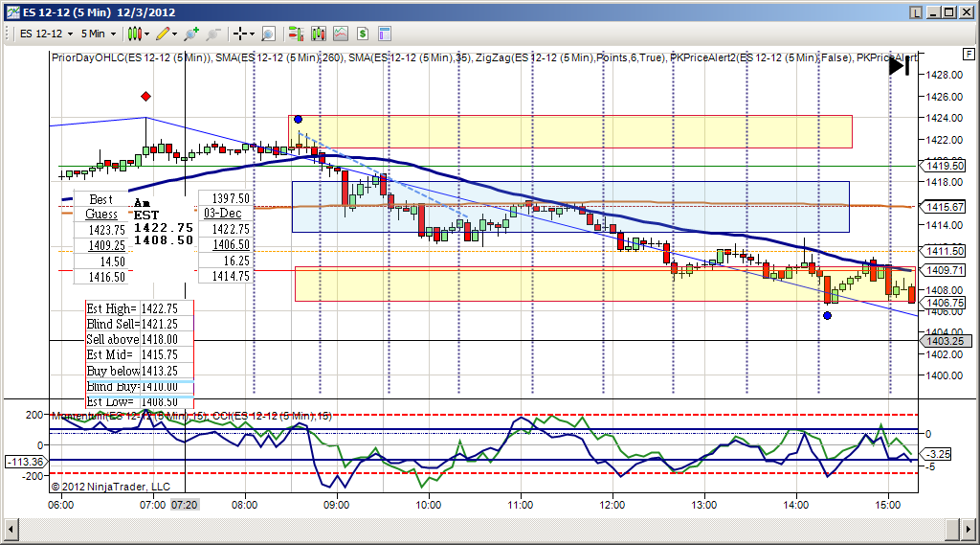Image resolution: width=980 pixels, height=545 pixels.
Task: Select the upper yellow rectangle zone
Action: pos(570,131)
